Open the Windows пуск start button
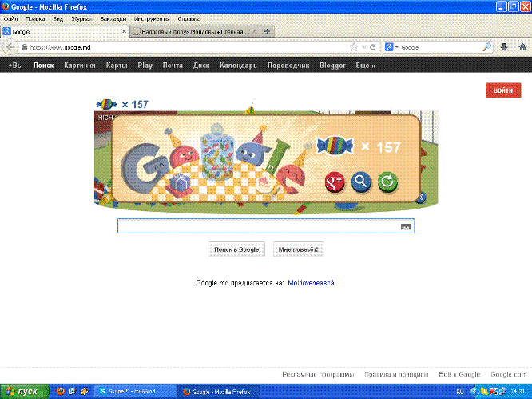532x399 pixels. 25,392
